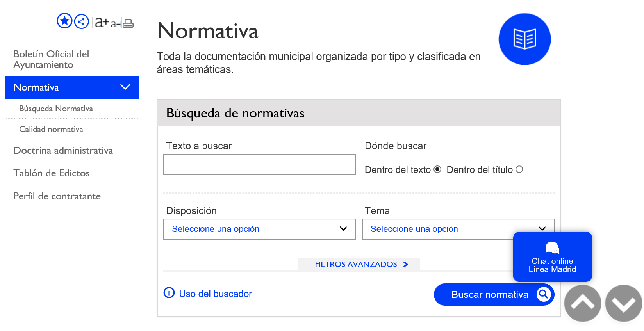Click the share icon
The height and width of the screenshot is (331, 644).
(81, 21)
